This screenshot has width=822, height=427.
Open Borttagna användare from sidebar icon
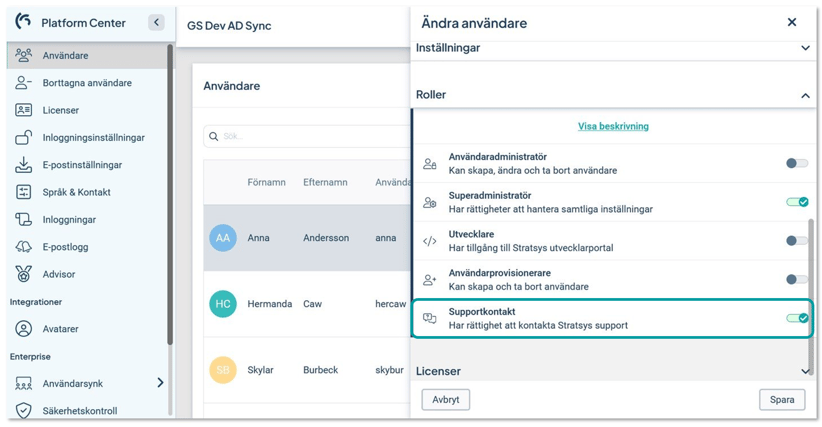23,83
